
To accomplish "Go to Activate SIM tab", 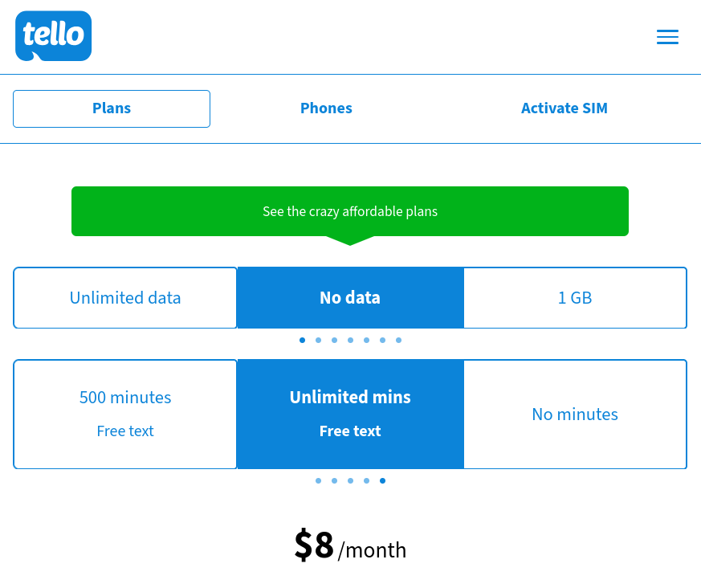I will point(564,108).
